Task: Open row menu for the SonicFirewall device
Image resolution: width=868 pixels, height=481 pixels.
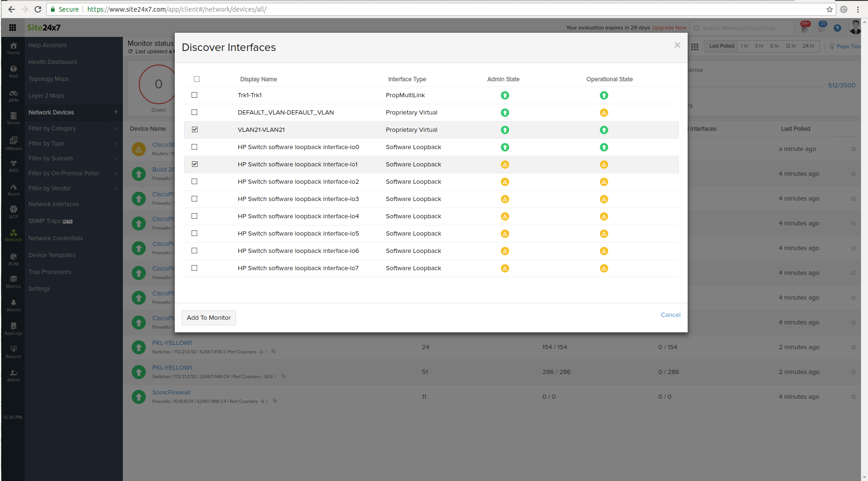Action: (854, 397)
